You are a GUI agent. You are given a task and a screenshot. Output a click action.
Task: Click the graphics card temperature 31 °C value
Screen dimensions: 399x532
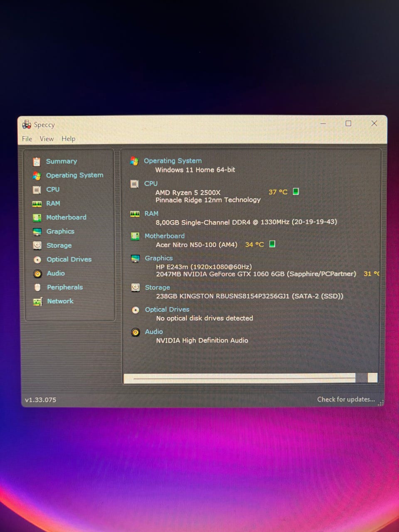pos(372,273)
